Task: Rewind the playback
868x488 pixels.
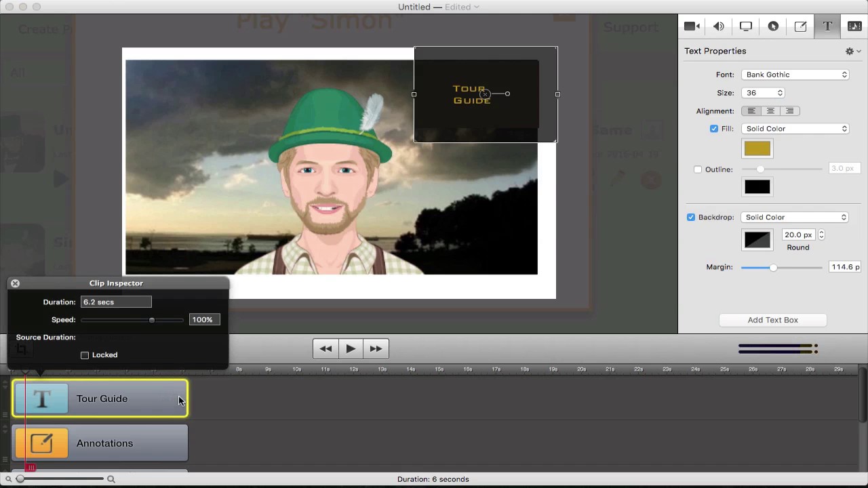Action: tap(325, 348)
